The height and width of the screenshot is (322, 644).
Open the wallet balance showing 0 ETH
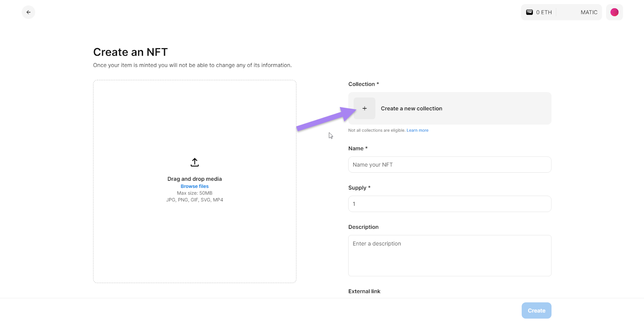(x=539, y=12)
